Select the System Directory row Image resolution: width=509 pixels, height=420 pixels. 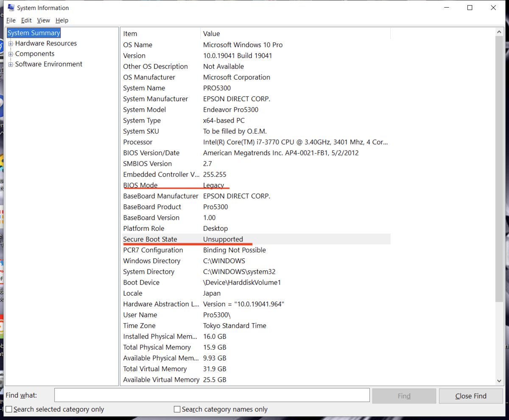(x=256, y=272)
